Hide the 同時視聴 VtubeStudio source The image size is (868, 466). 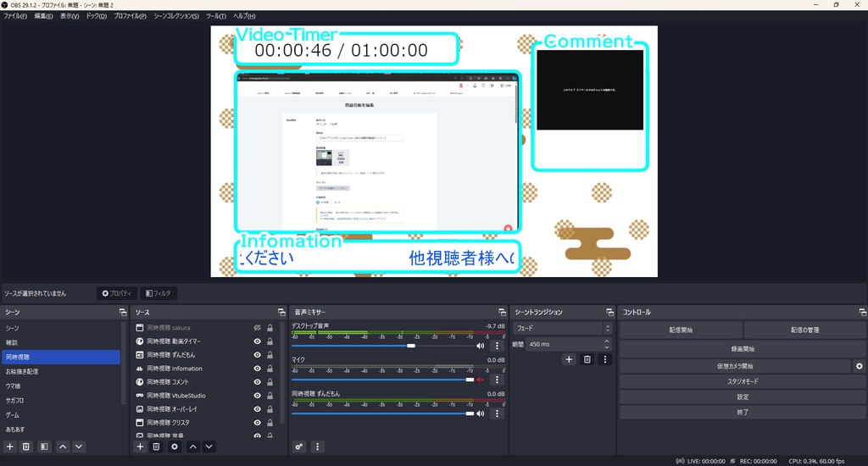point(257,396)
